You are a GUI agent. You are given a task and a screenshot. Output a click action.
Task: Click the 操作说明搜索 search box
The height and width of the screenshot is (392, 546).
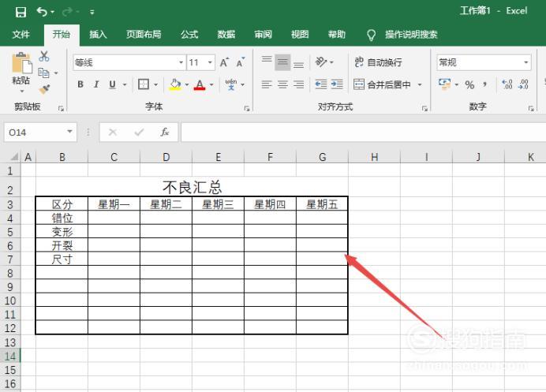(x=411, y=34)
